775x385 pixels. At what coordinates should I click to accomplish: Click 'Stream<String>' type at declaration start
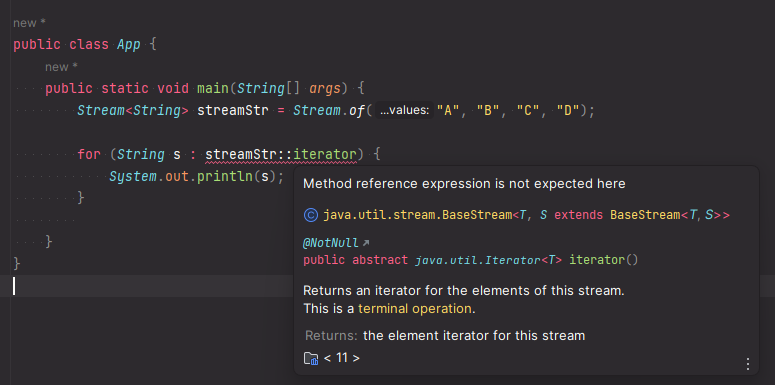click(132, 111)
